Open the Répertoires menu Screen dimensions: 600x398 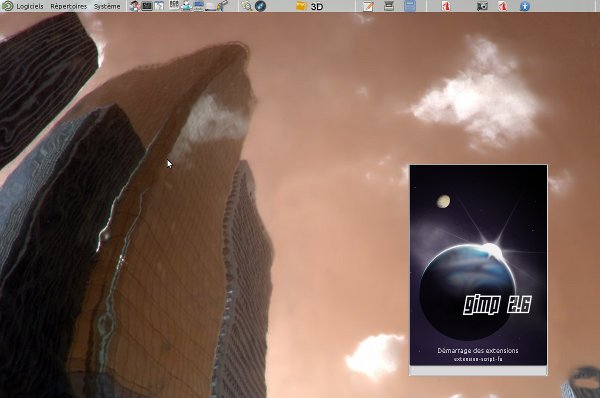point(69,6)
